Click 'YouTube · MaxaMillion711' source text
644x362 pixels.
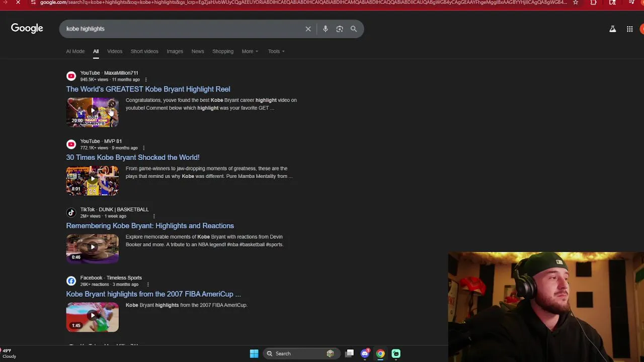tap(109, 73)
